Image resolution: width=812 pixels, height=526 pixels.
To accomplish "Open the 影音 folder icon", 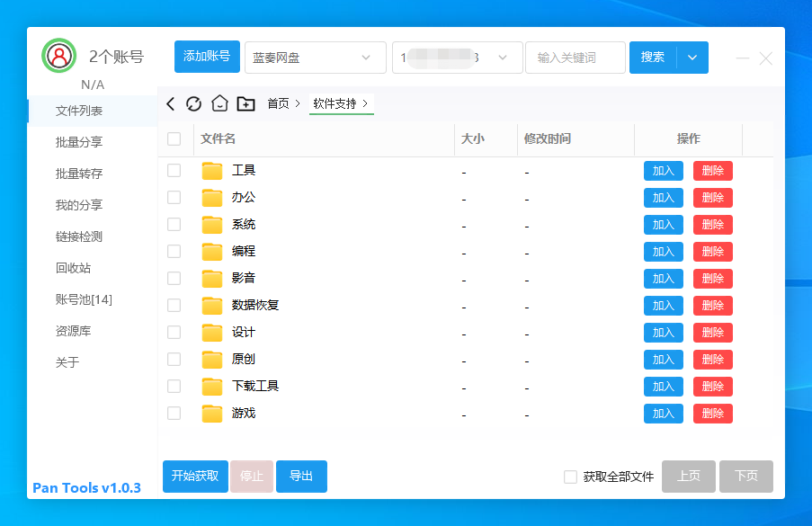I will coord(212,278).
